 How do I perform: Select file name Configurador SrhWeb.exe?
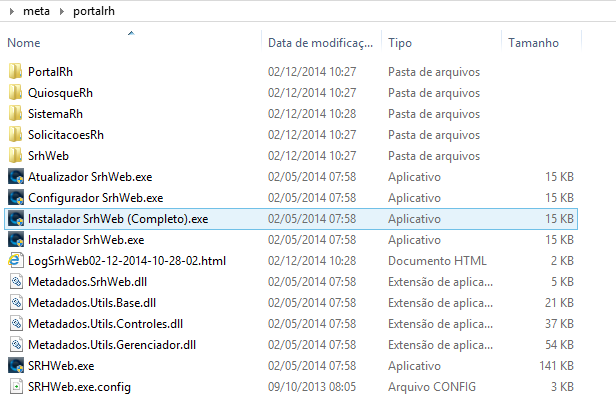[95, 198]
